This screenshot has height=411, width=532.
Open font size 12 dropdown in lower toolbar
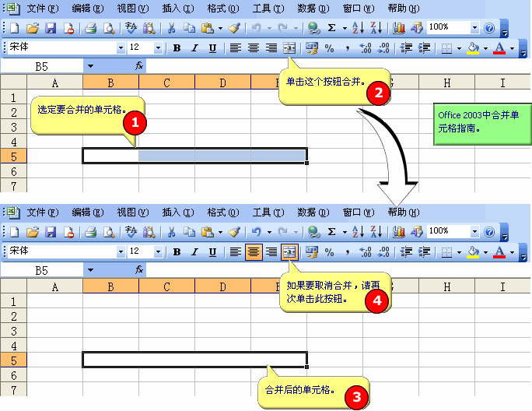tap(158, 251)
